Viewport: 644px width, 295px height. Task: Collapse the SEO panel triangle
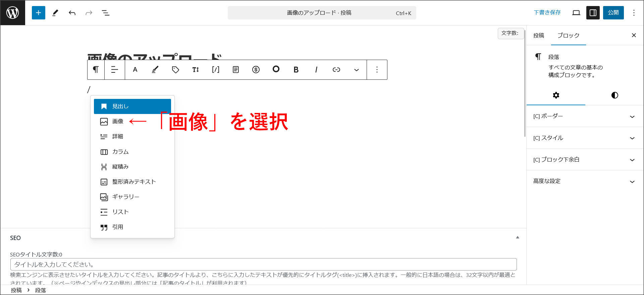tap(518, 237)
